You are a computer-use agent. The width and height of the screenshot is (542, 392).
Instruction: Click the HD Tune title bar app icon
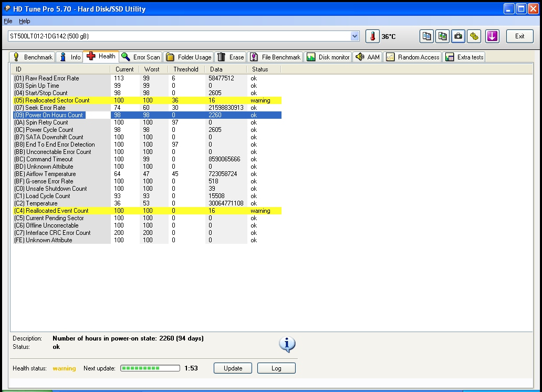pyautogui.click(x=7, y=8)
